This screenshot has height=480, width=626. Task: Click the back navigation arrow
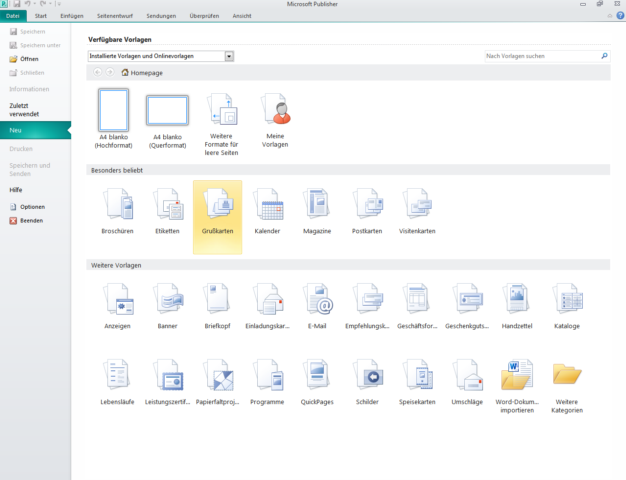click(97, 72)
